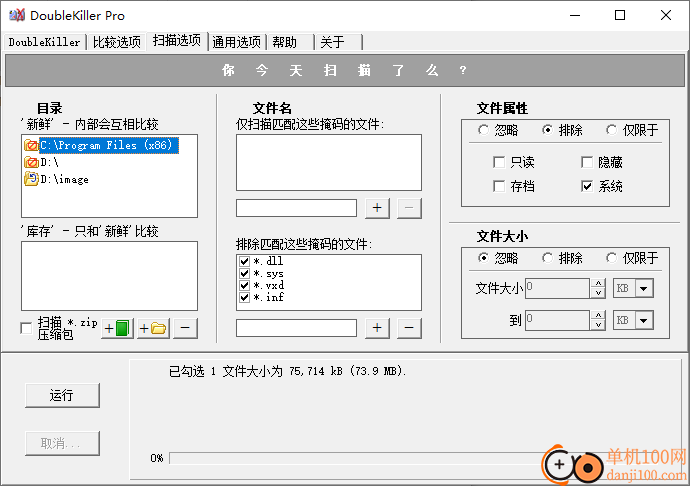Viewport: 690px width, 486px height.
Task: Click the 取消... button
Action: tap(62, 443)
